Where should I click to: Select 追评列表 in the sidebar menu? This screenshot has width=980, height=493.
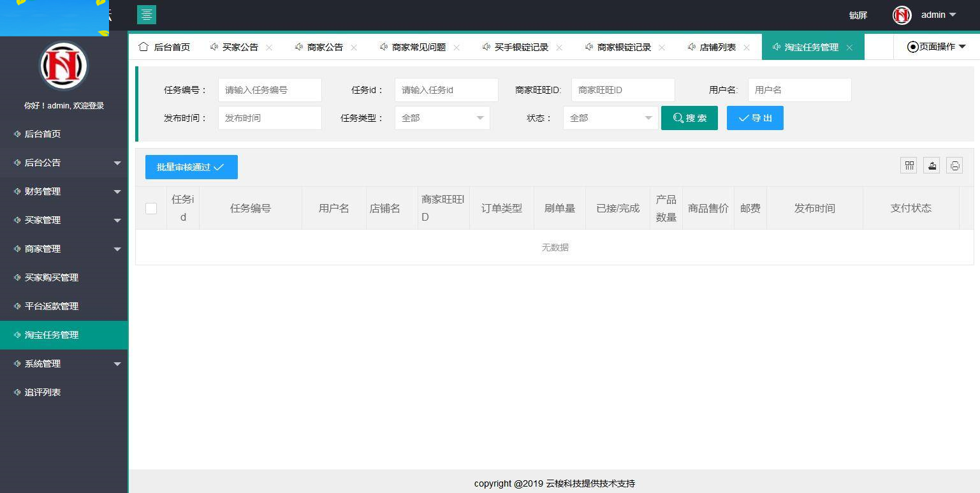click(42, 392)
